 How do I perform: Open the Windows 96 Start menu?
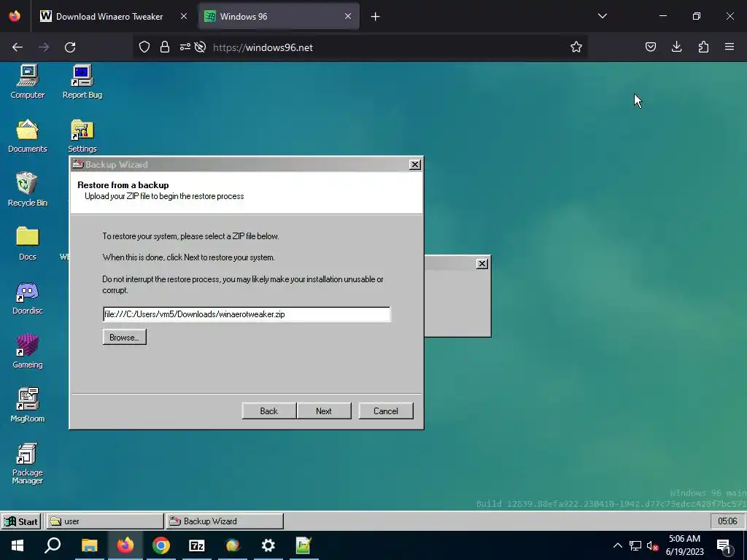click(21, 521)
